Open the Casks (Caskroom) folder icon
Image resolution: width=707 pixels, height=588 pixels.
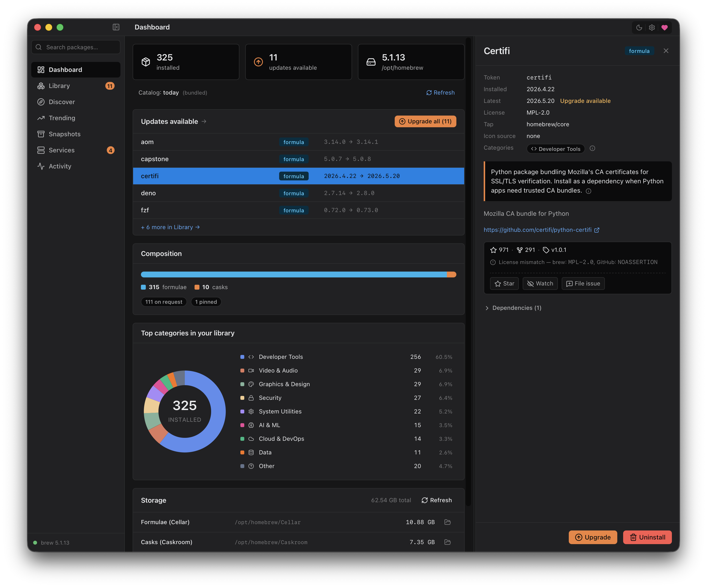click(x=447, y=542)
